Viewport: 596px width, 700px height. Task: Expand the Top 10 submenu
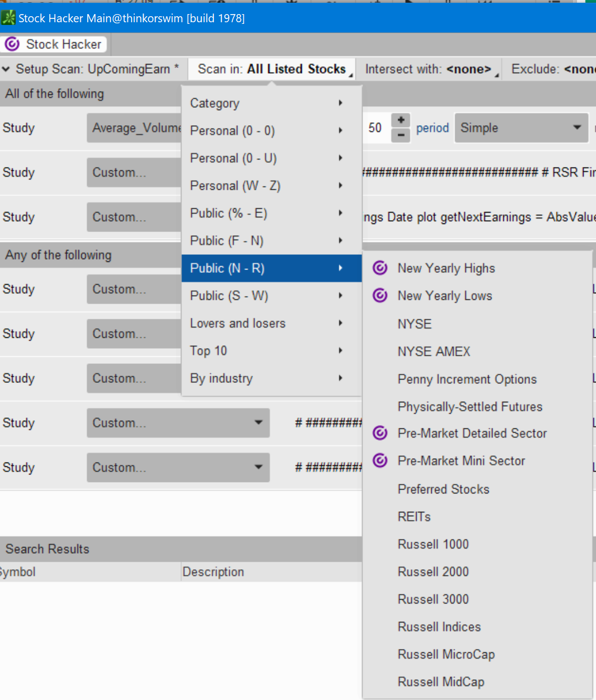271,351
